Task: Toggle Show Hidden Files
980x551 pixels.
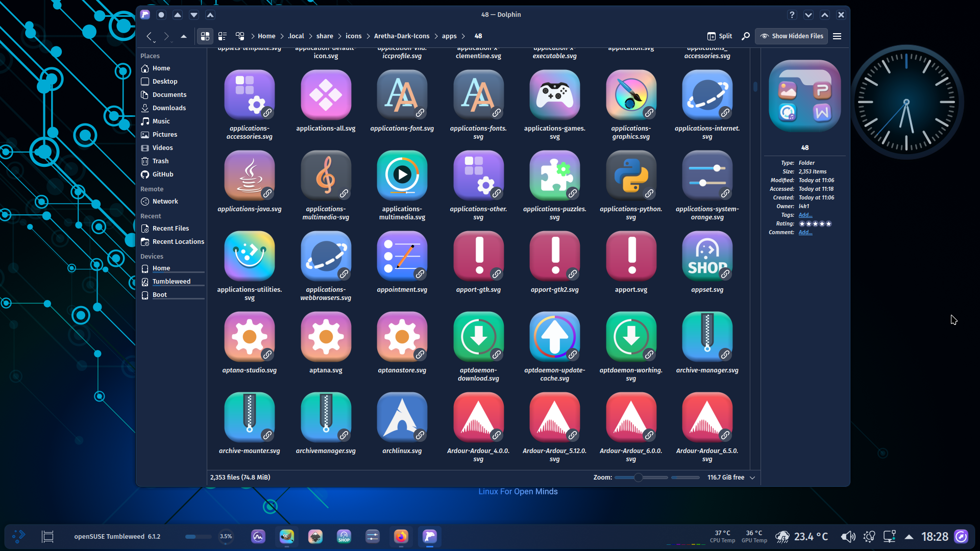Action: coord(792,36)
